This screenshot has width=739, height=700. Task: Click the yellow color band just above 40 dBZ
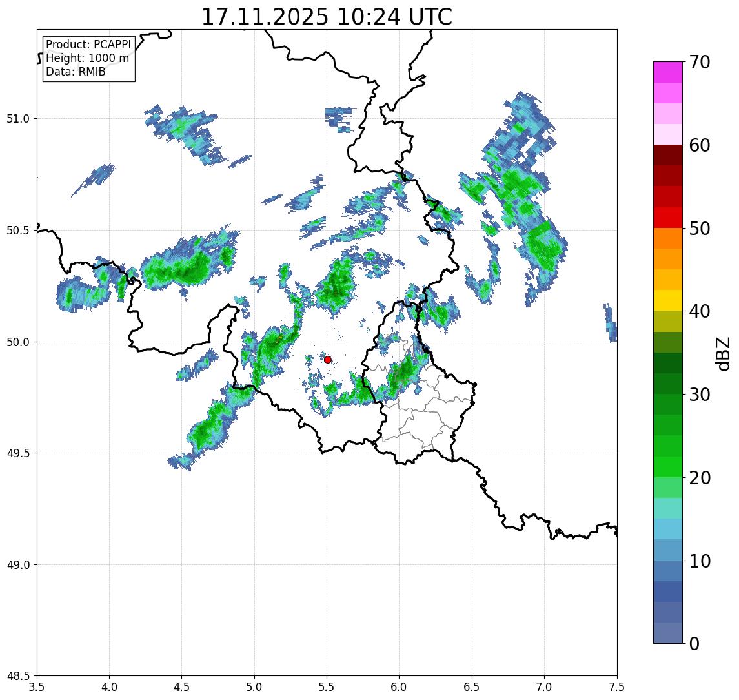point(668,301)
